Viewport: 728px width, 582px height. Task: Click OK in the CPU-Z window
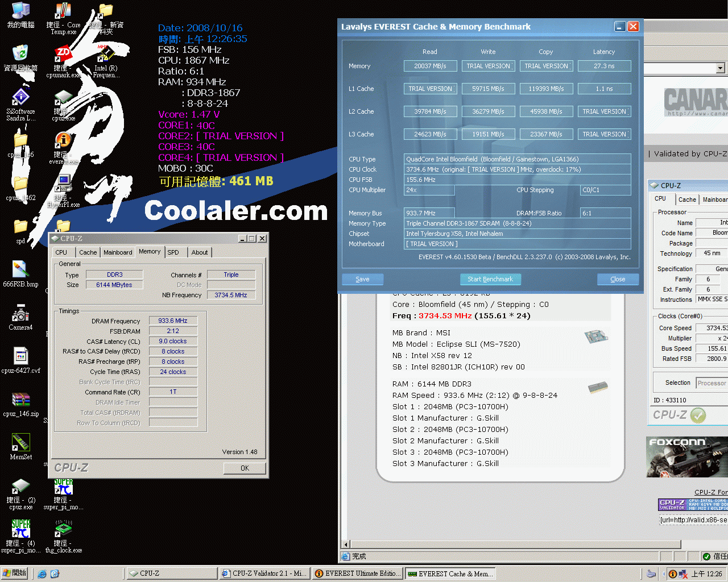click(245, 468)
